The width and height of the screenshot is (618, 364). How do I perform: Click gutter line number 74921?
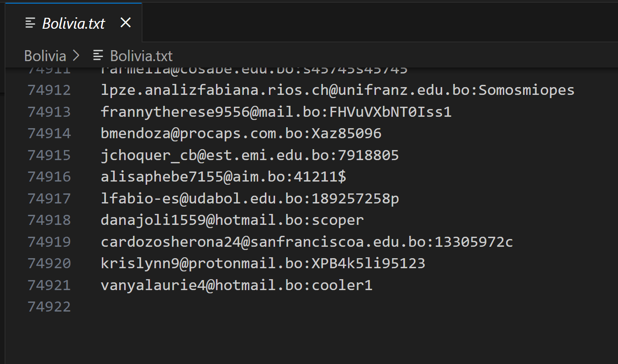(x=49, y=285)
